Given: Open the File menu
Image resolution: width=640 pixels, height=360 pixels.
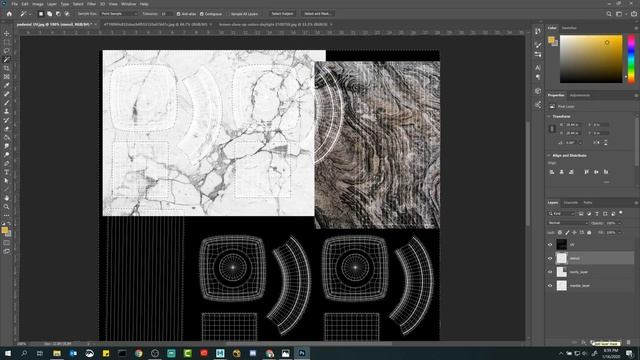Looking at the screenshot, I should 15,4.
